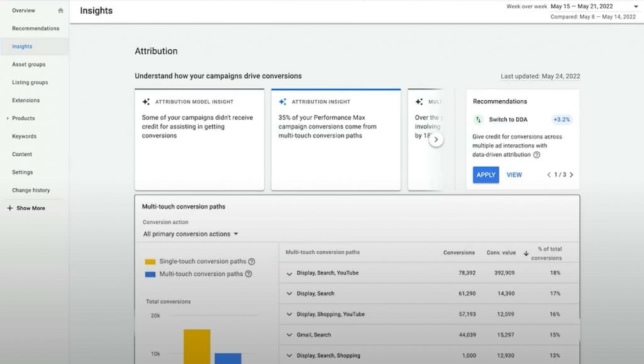Click the sparkle icon on Attribution Model Insight card
Screen dimensions: 644x364
146,101
